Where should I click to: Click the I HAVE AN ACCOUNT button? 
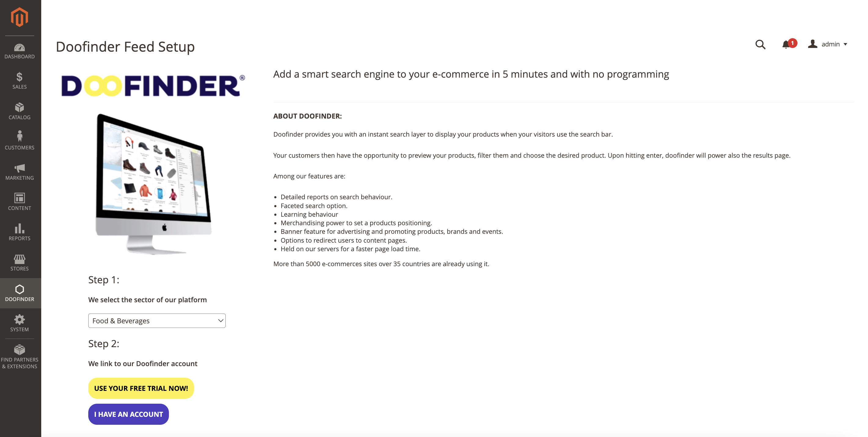click(129, 414)
